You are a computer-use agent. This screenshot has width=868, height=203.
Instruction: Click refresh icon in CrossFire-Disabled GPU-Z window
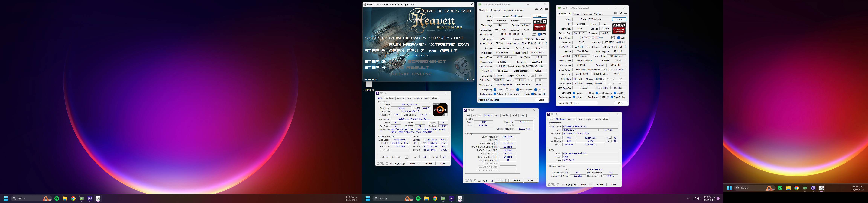coord(621,13)
